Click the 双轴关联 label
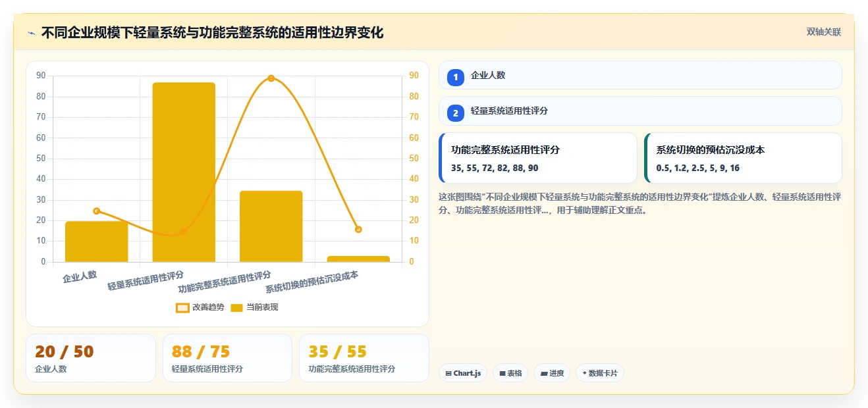The image size is (868, 408). tap(824, 32)
